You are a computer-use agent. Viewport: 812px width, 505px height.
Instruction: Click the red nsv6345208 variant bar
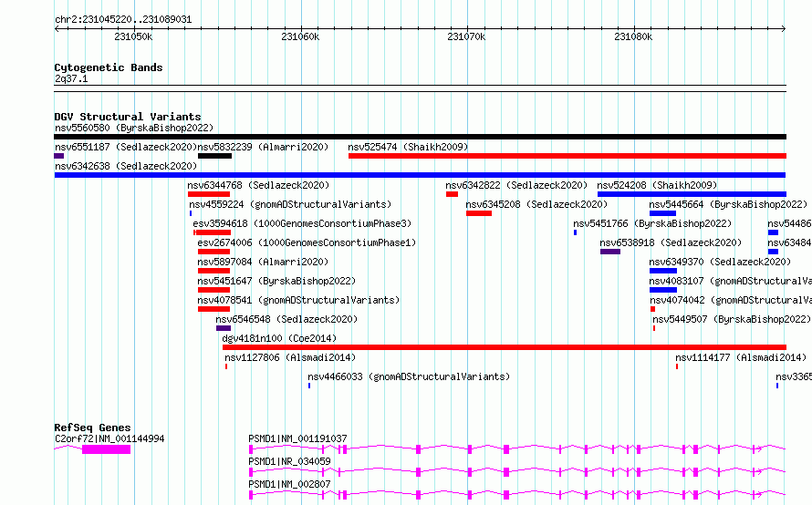click(x=479, y=213)
